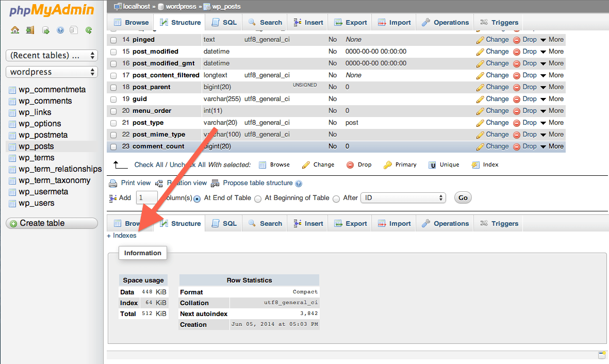Click the Unique index icon
The image size is (609, 364).
(x=432, y=165)
